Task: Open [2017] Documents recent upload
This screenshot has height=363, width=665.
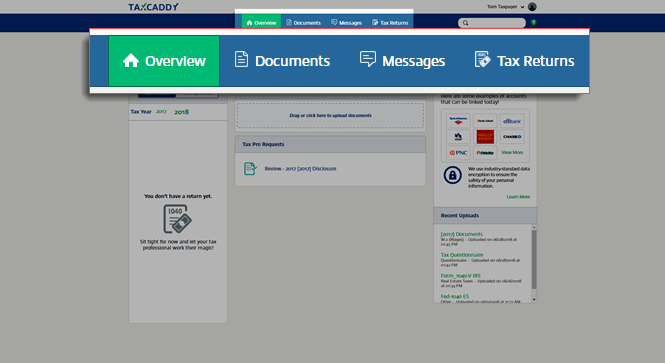Action: pyautogui.click(x=461, y=234)
